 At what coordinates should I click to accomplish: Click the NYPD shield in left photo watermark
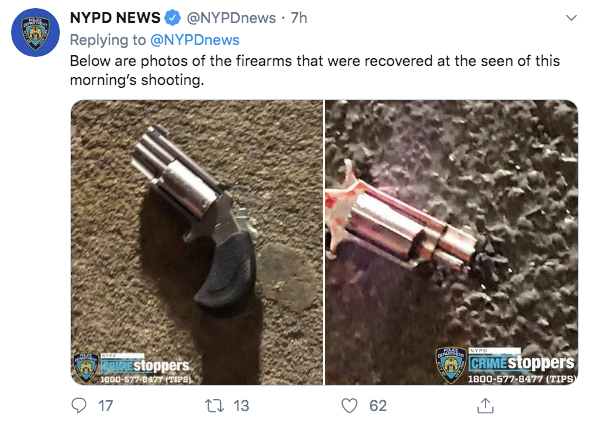pyautogui.click(x=86, y=367)
